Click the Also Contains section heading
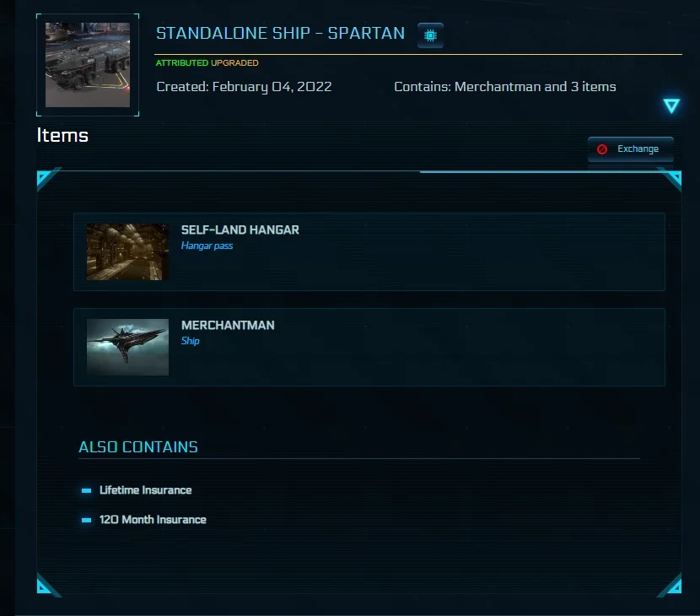Screen dimensions: 700x616 (138, 447)
